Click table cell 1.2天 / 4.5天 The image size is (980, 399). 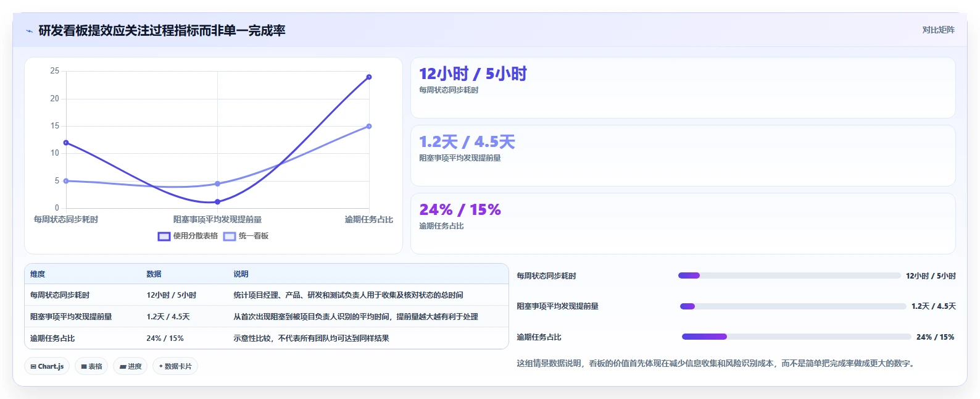click(168, 317)
